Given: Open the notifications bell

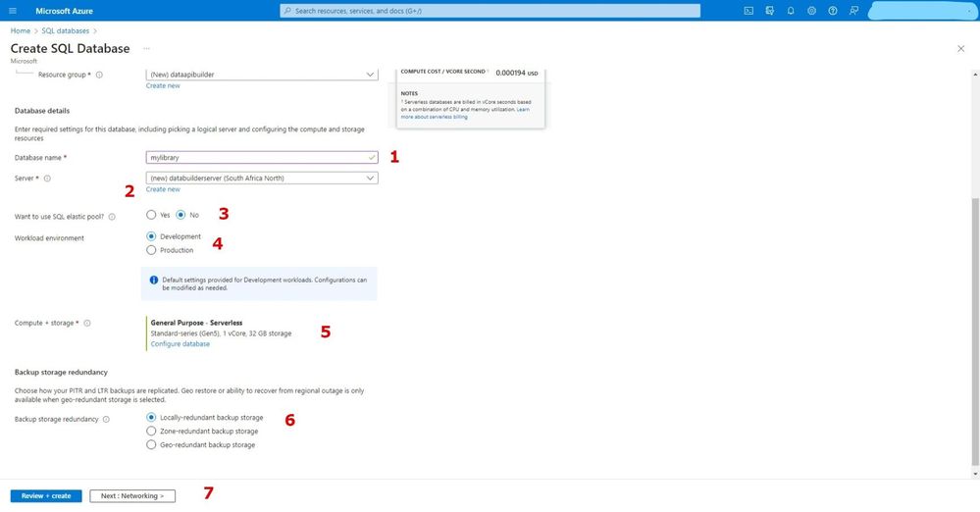Looking at the screenshot, I should point(791,11).
